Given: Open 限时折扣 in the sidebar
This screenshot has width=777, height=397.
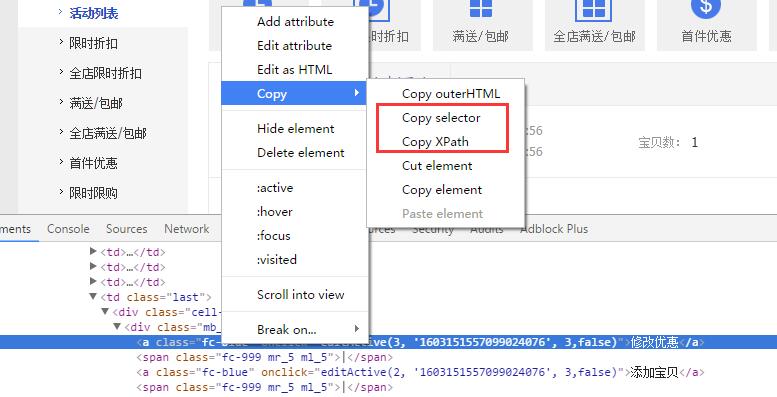Looking at the screenshot, I should [x=93, y=43].
